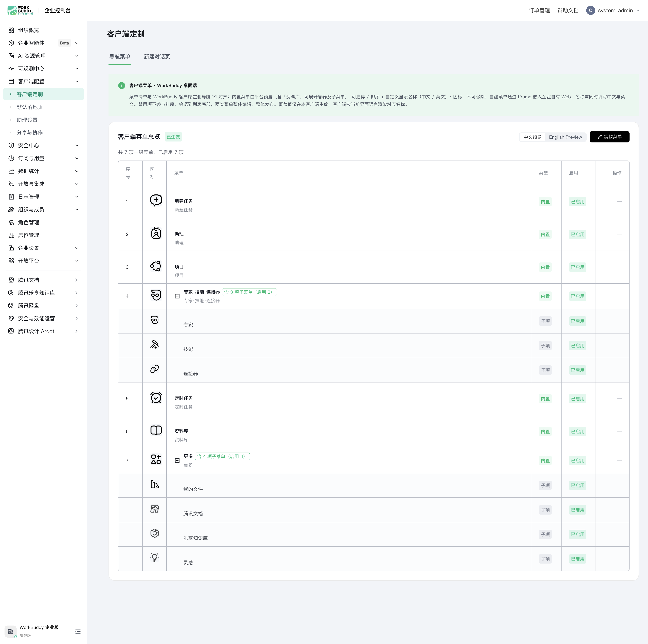Click the 含 4 项子菜单 tag
Screen dimensions: 648x644
(x=222, y=457)
